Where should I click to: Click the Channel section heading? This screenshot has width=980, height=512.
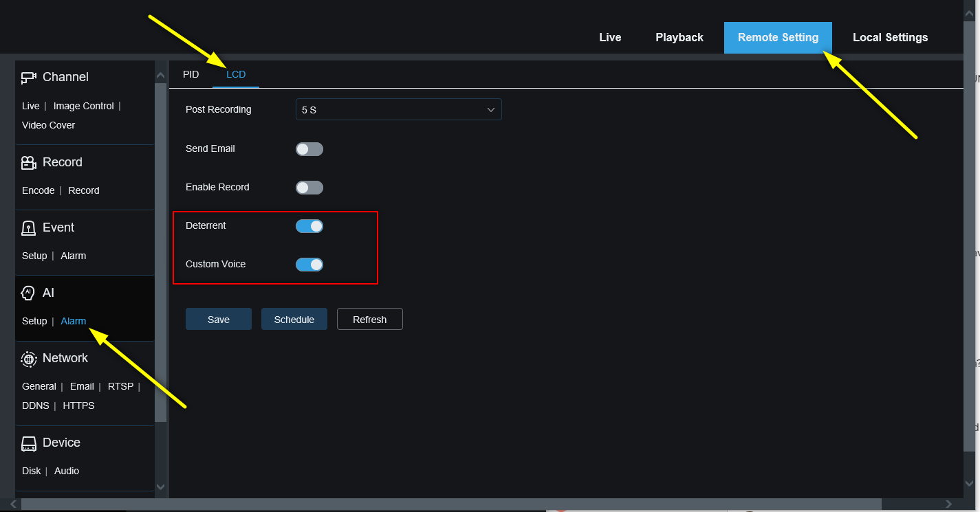pos(65,77)
